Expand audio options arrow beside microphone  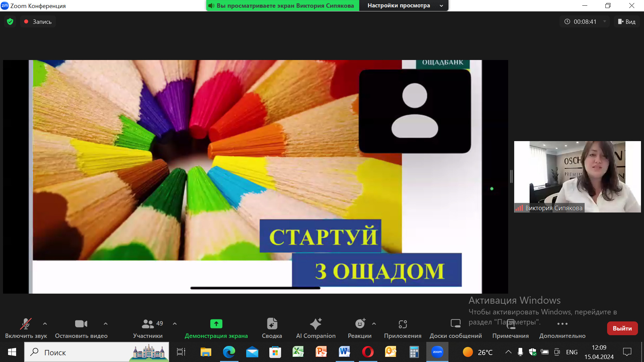45,324
